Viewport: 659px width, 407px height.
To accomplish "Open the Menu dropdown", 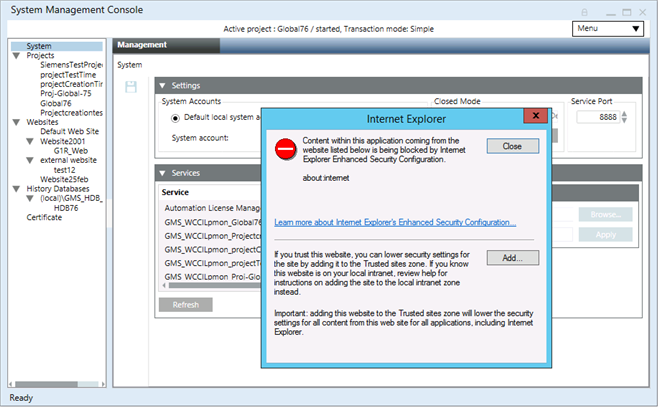I will tap(607, 29).
